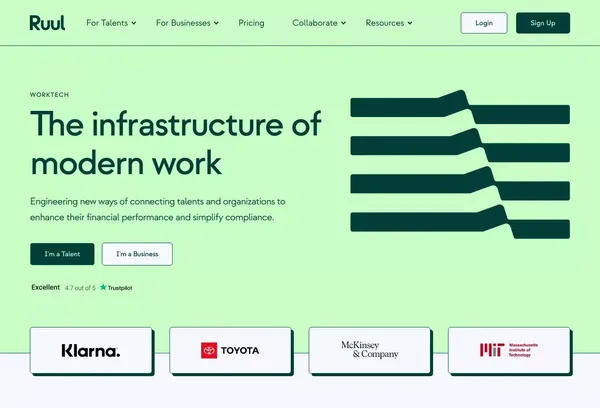Screen dimensions: 600x408
Task: Click the MIT logo icon
Action: click(x=492, y=350)
